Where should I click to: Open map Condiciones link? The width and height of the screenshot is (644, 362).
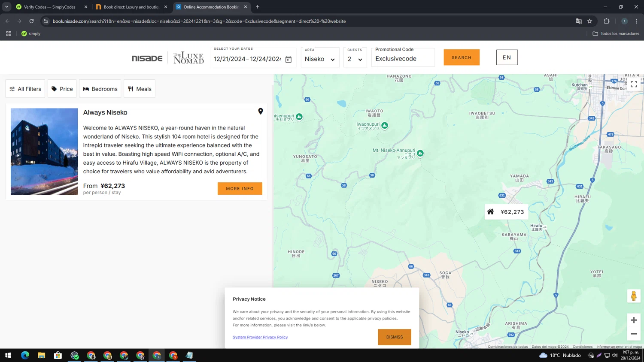coord(583,347)
